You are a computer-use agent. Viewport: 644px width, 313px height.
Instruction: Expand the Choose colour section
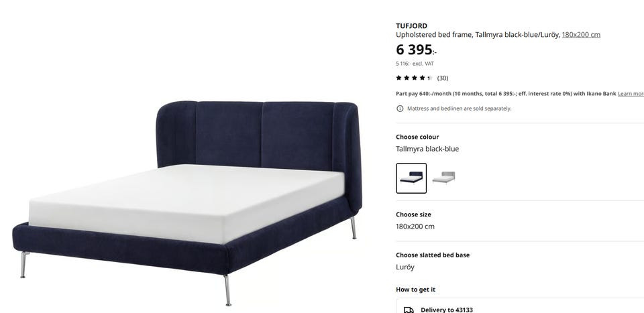click(x=520, y=143)
